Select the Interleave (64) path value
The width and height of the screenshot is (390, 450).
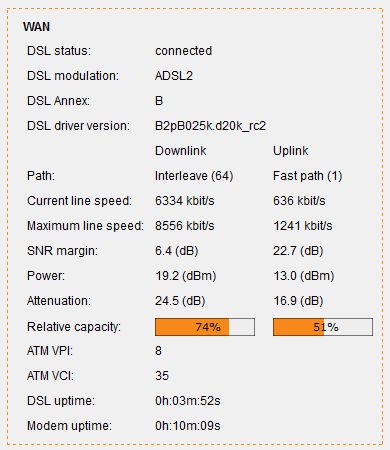tap(194, 176)
